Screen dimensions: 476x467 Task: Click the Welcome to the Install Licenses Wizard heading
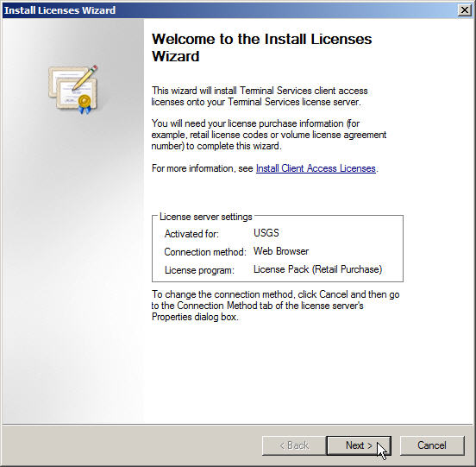261,47
